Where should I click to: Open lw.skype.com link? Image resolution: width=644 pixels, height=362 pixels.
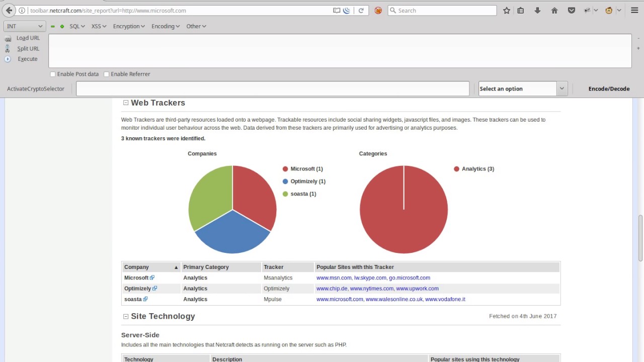pos(370,278)
